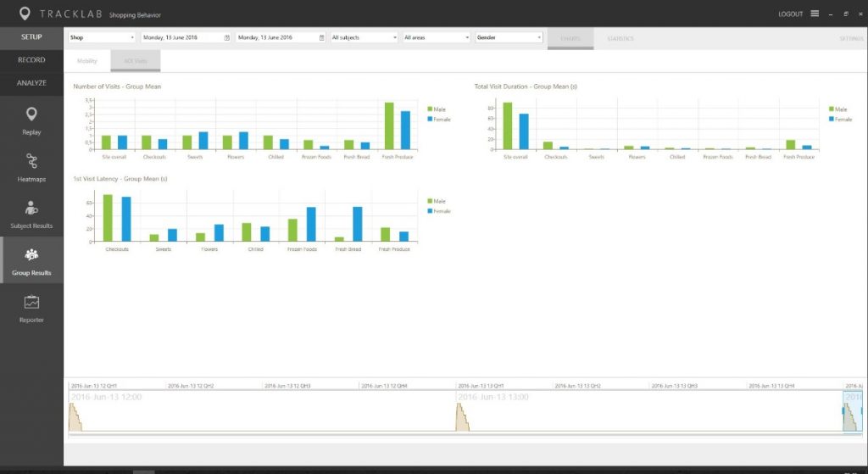
Task: Open the SETTINGS link at top right
Action: point(851,38)
